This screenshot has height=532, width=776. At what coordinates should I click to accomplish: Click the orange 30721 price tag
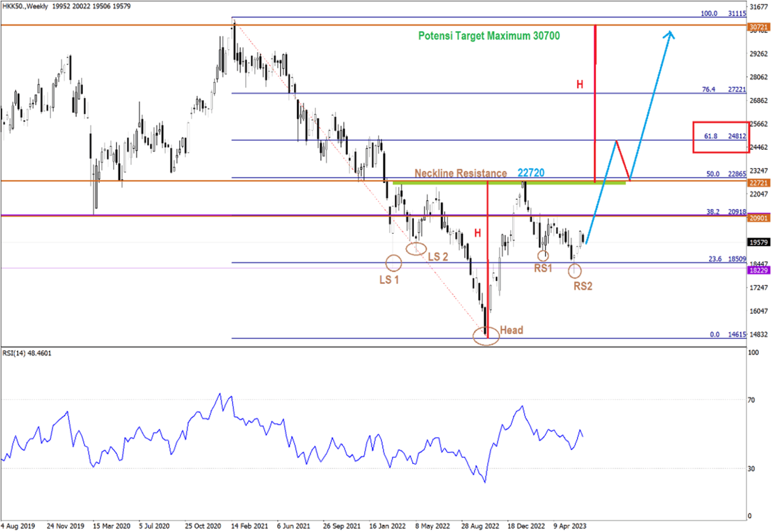pos(758,27)
